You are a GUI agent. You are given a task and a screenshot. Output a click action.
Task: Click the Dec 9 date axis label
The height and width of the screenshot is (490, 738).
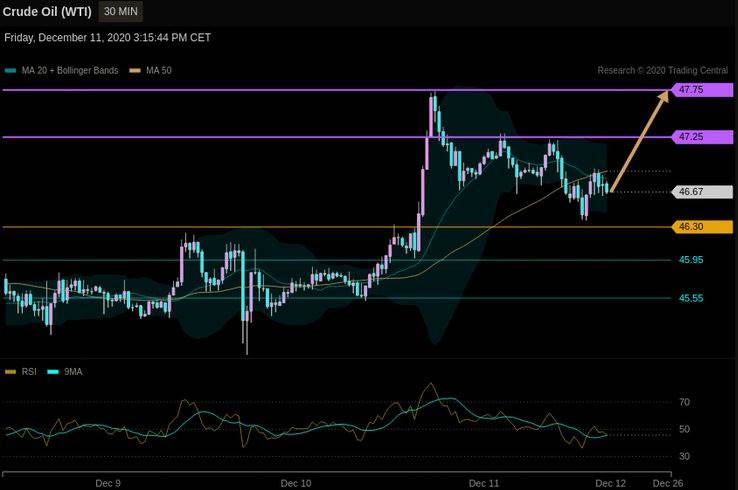pos(108,483)
